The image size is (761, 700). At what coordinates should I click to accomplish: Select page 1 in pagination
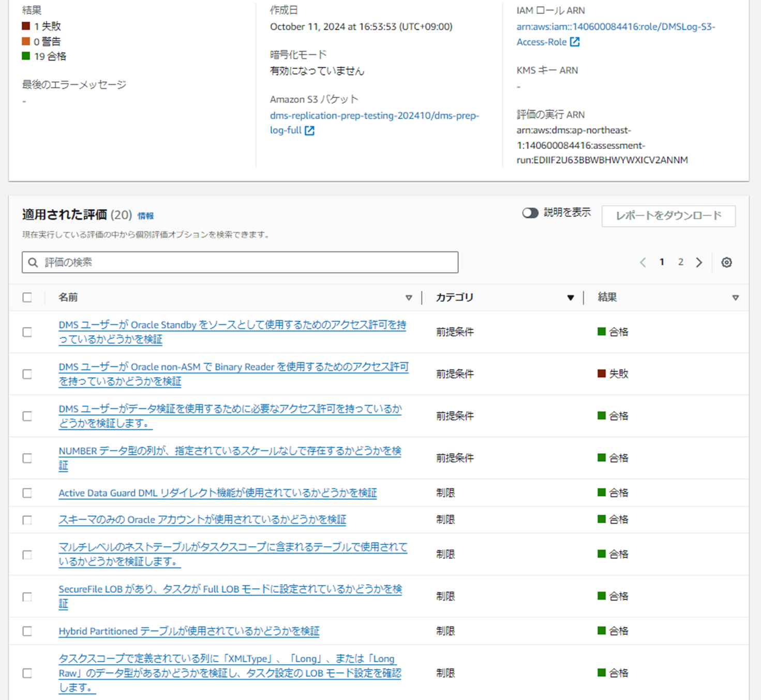[x=662, y=262]
